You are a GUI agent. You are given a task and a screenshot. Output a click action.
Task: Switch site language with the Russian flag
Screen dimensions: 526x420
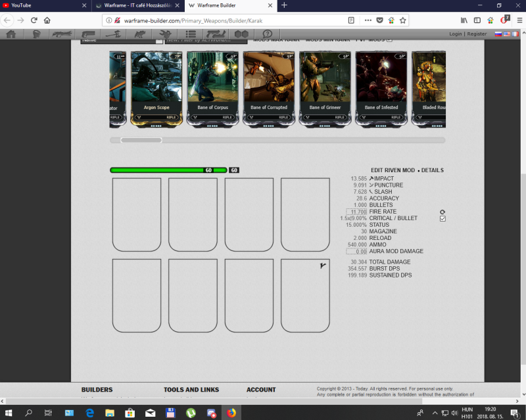coord(498,34)
